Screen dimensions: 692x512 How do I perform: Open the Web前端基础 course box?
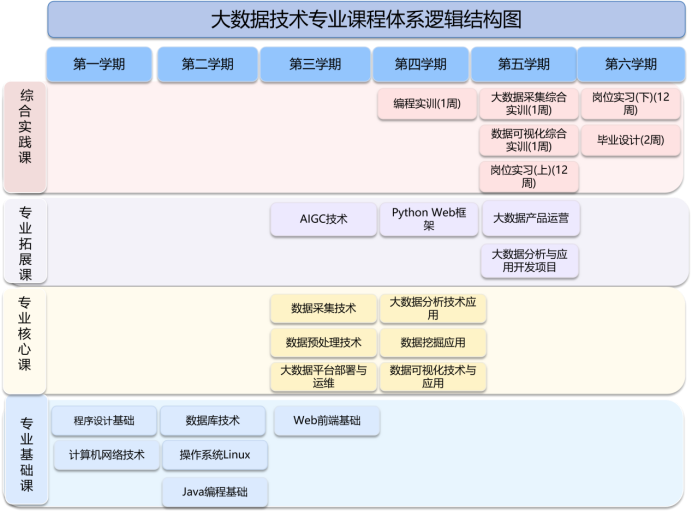click(327, 420)
